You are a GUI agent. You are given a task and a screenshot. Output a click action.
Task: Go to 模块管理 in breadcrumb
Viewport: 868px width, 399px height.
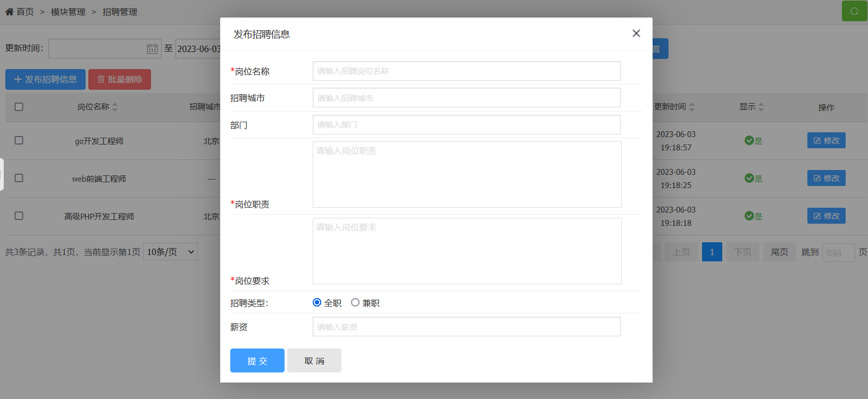pyautogui.click(x=68, y=12)
